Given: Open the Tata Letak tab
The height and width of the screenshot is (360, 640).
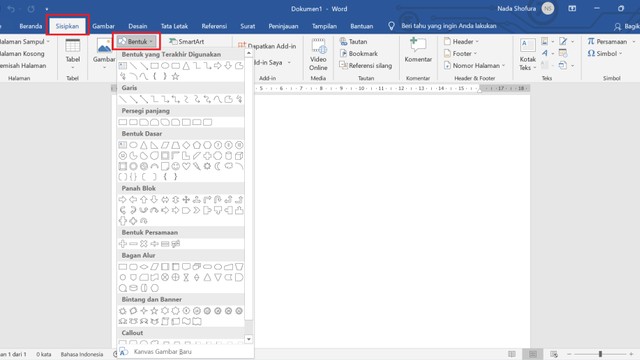Looking at the screenshot, I should 174,26.
